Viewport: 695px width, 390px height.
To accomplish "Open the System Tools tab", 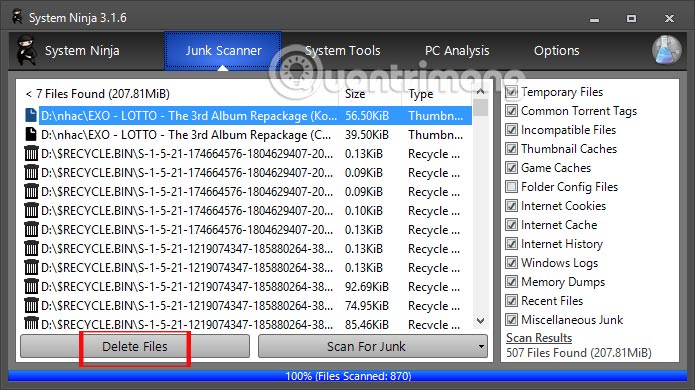I will click(343, 51).
